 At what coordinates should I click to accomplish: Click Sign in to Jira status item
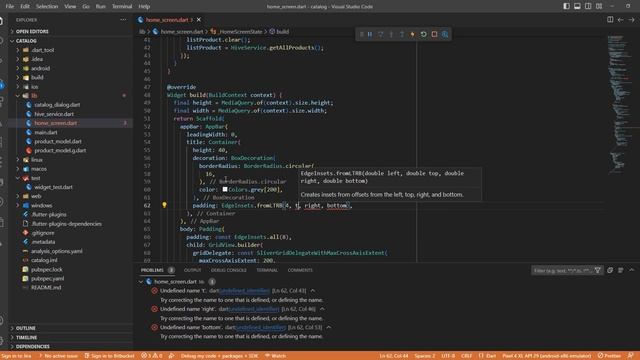(16, 356)
